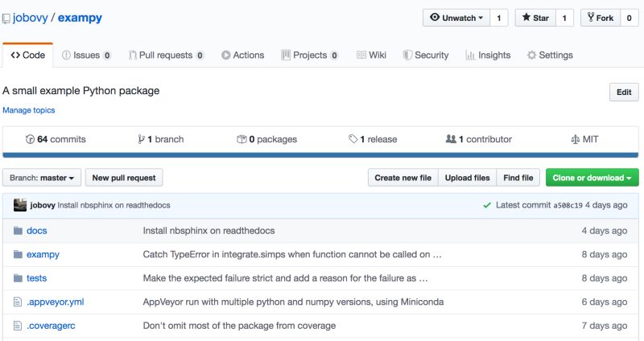
Task: Click the MIT license scale icon
Action: click(575, 139)
